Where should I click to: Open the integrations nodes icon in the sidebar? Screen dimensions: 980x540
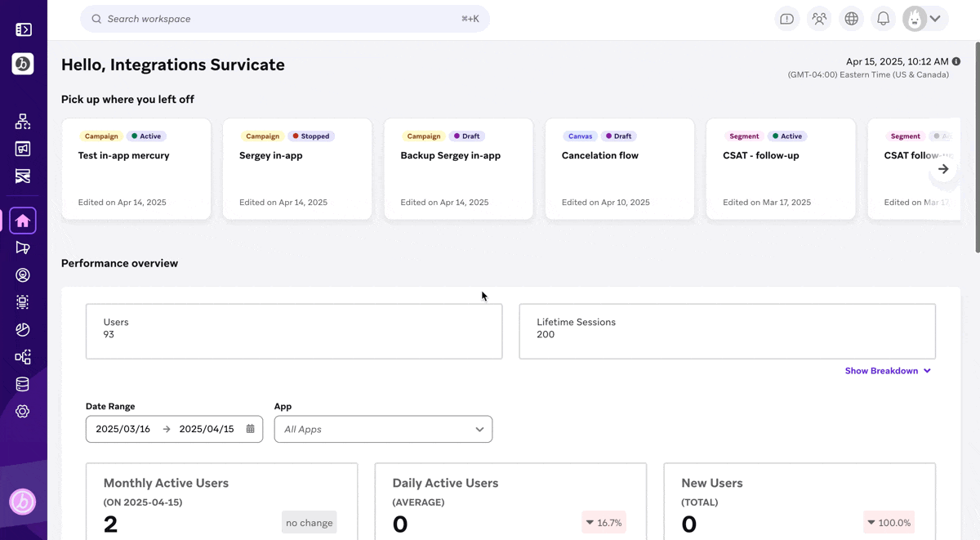click(x=23, y=357)
